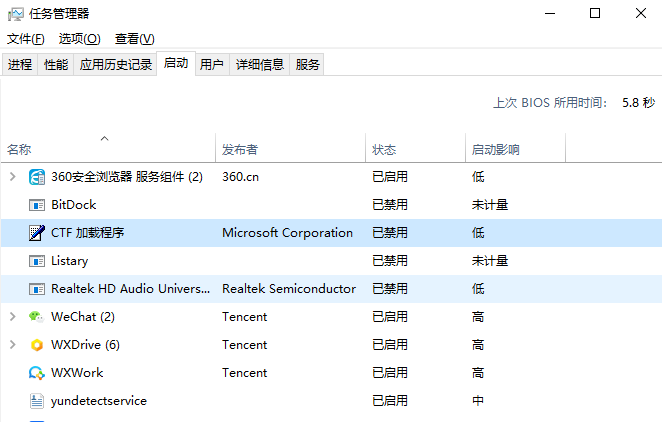Viewport: 662px width, 422px height.
Task: Maximize the Task Manager window
Action: [595, 14]
